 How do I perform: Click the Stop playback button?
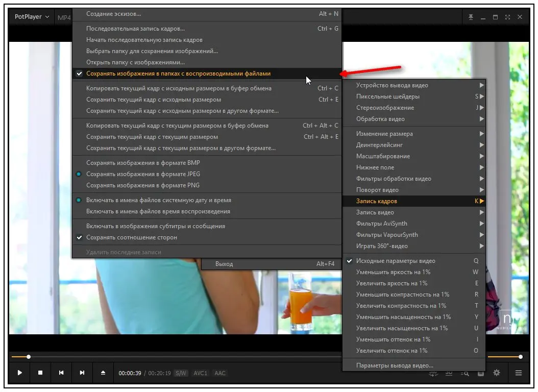(x=40, y=373)
